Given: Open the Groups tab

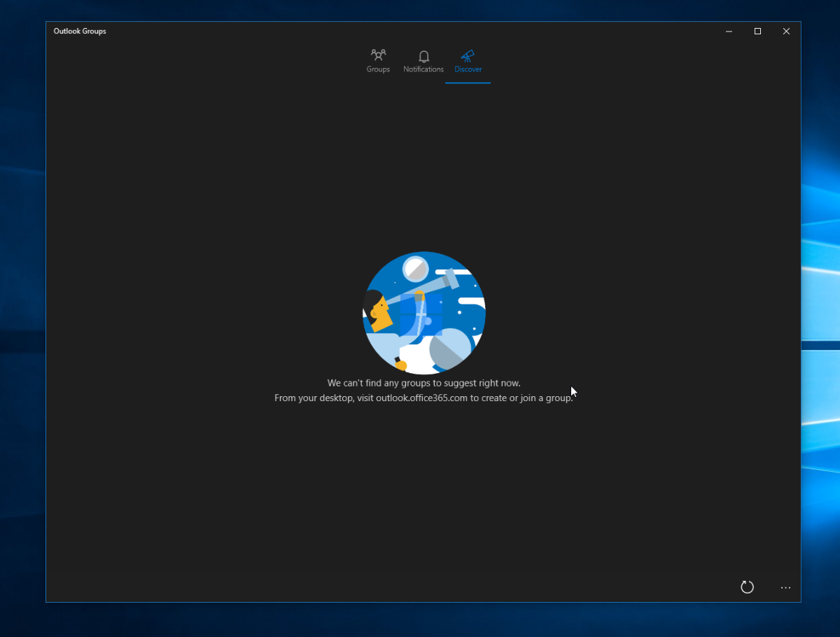Looking at the screenshot, I should 378,62.
